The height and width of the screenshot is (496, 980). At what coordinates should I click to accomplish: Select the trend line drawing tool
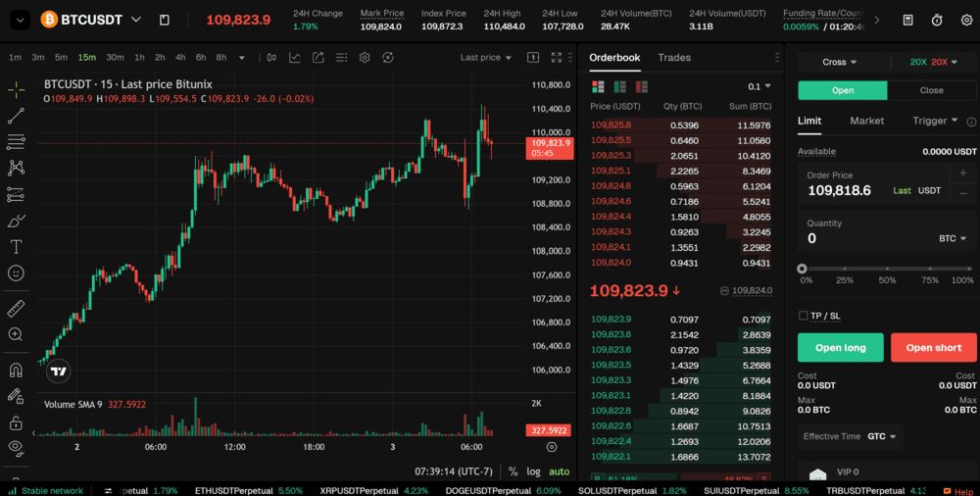[x=16, y=116]
